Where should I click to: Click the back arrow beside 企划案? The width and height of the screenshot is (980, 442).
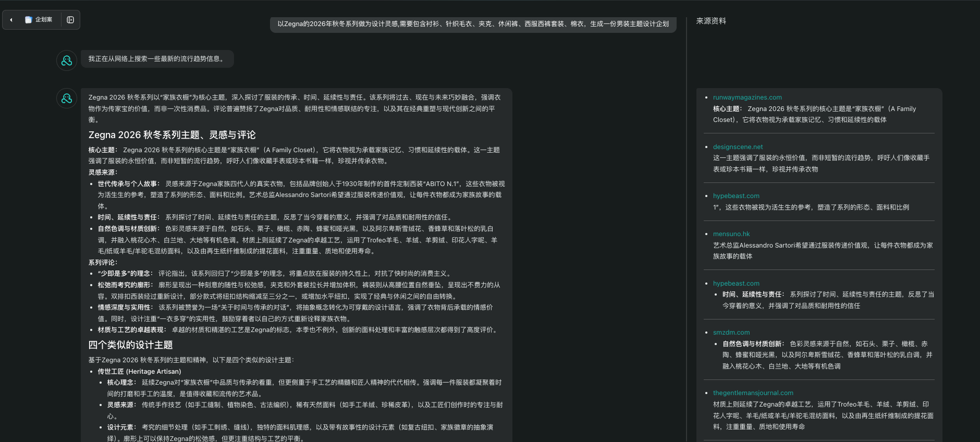click(x=11, y=20)
